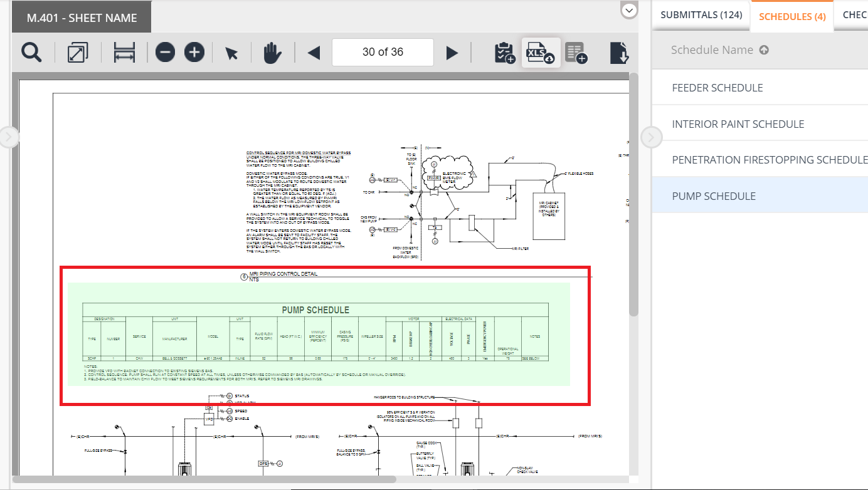Download schedule as XLS file

pos(541,53)
